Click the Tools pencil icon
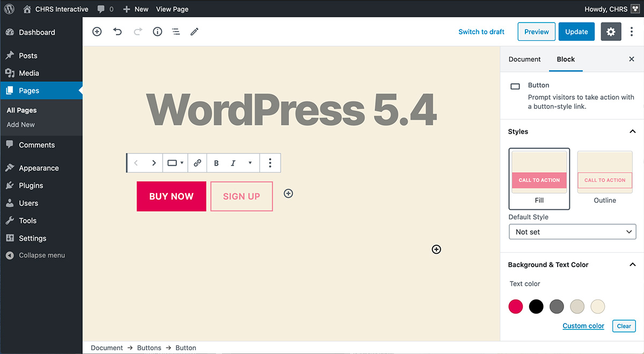 (x=194, y=32)
